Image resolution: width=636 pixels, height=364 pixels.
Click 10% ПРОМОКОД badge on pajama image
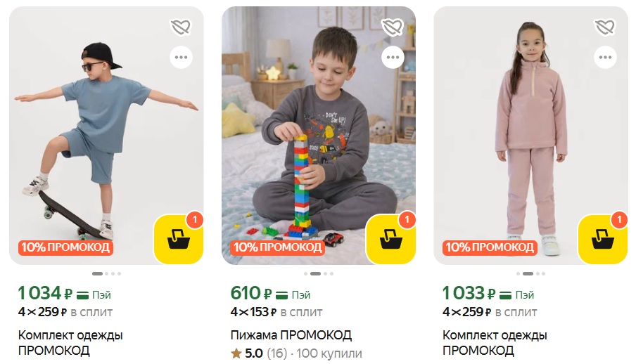pos(277,247)
